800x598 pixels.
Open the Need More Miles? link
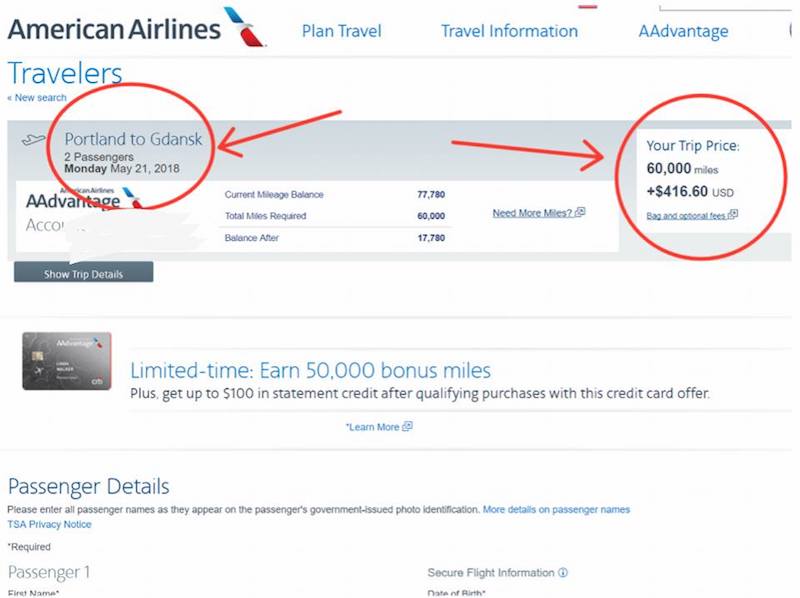532,213
